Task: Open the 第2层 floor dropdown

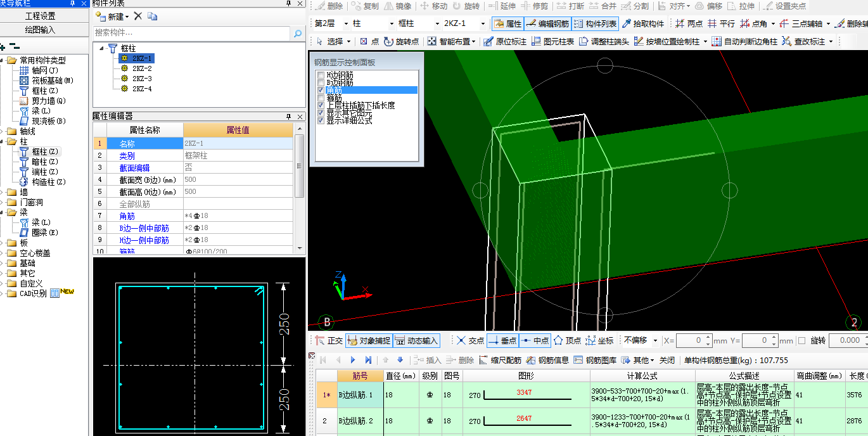Action: [x=346, y=24]
